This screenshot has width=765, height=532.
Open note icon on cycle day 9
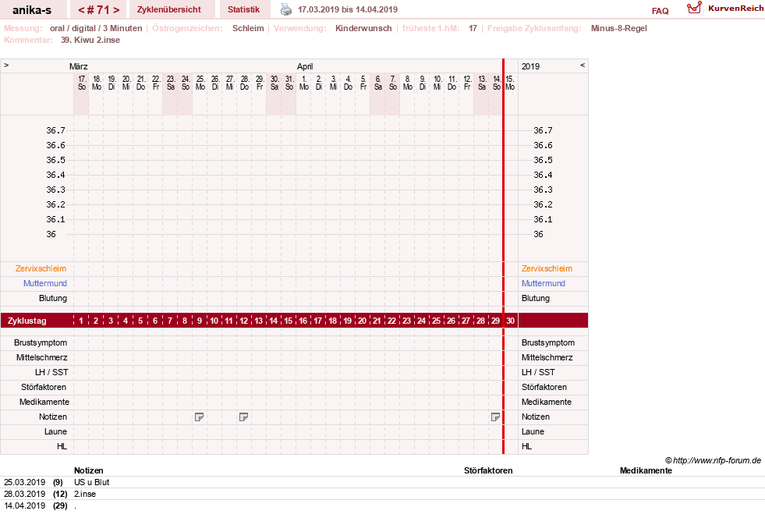(x=199, y=417)
